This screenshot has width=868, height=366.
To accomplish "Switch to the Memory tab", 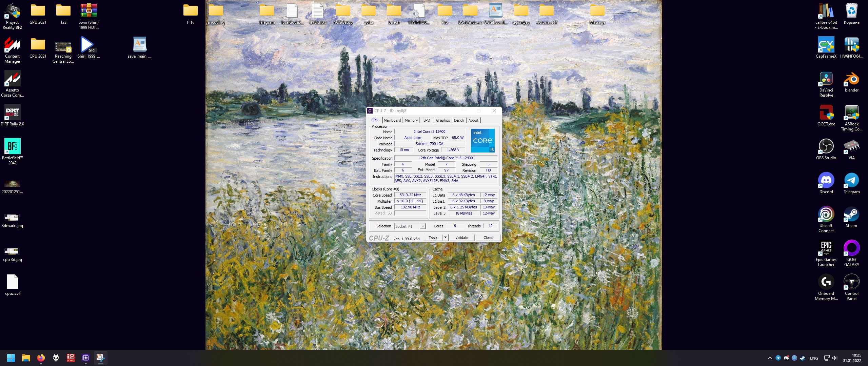I will [x=411, y=120].
